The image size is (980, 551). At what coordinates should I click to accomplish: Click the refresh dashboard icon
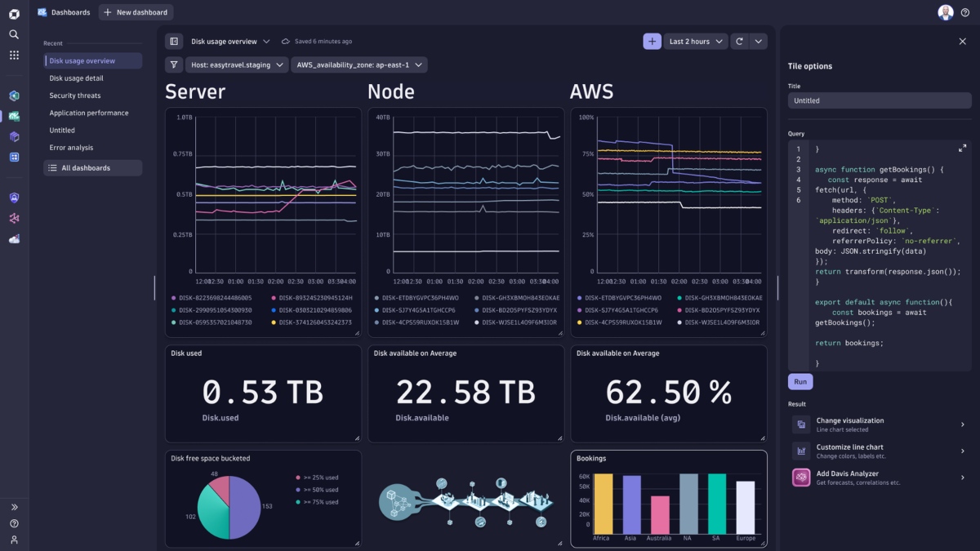tap(739, 41)
